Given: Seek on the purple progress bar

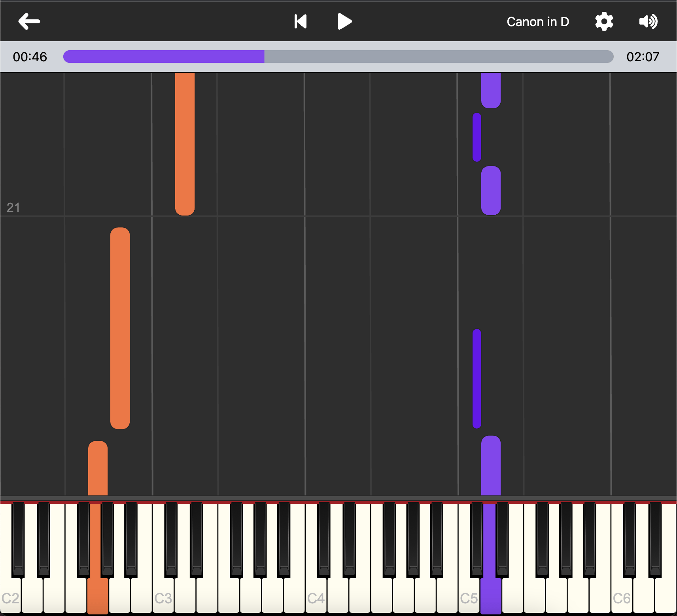Looking at the screenshot, I should tap(164, 57).
